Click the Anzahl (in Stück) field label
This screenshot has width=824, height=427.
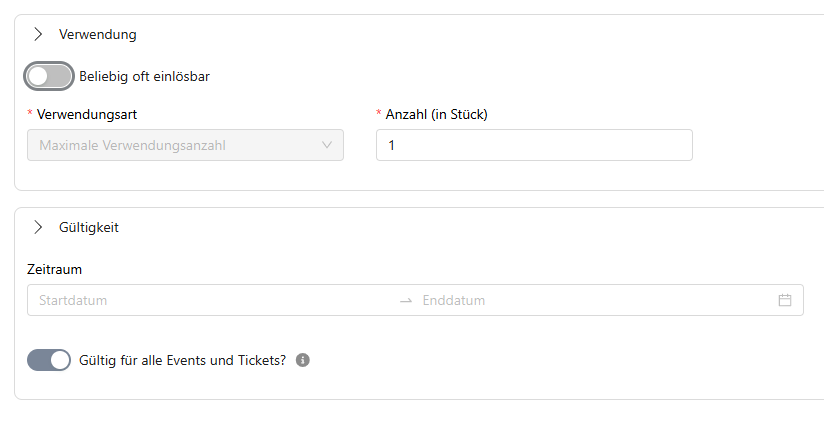click(437, 114)
